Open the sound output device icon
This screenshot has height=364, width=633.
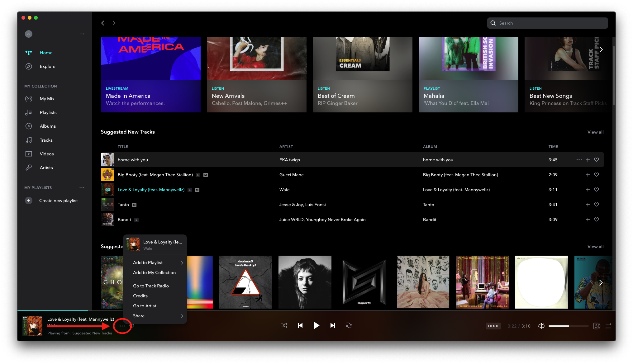[x=597, y=326]
